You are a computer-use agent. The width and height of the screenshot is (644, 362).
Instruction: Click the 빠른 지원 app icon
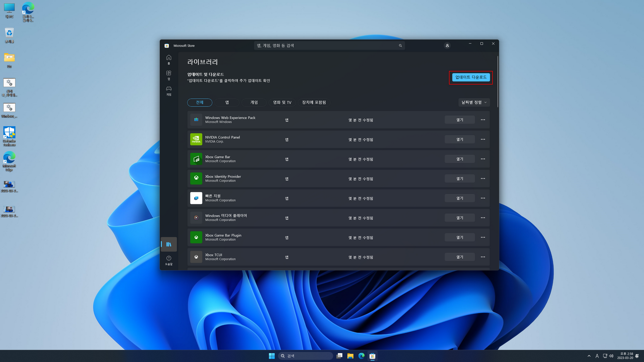[196, 198]
